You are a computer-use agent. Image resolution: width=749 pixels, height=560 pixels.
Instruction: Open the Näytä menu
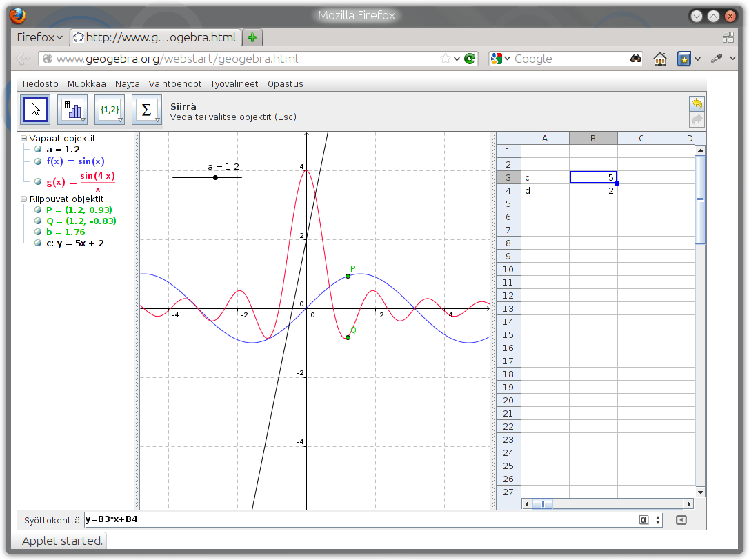(x=127, y=83)
